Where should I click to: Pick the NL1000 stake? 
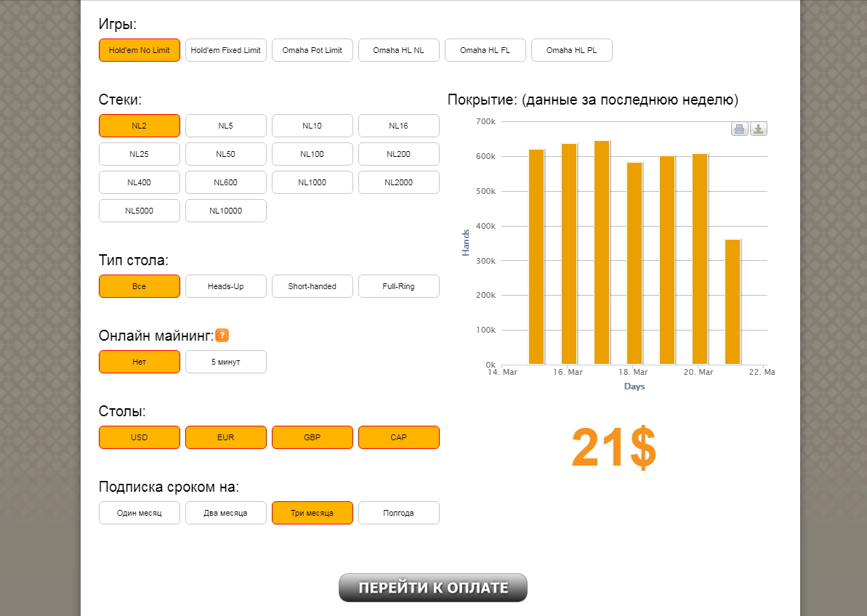click(x=312, y=182)
